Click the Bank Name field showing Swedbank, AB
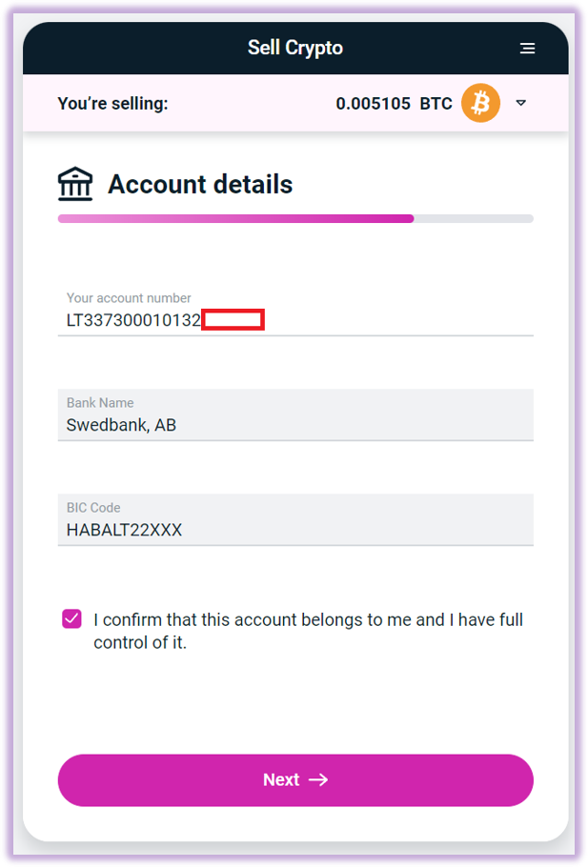Image resolution: width=588 pixels, height=868 pixels. [295, 415]
